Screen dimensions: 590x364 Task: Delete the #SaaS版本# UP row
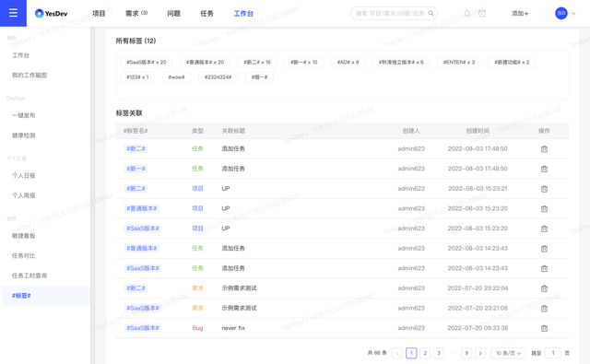point(544,229)
